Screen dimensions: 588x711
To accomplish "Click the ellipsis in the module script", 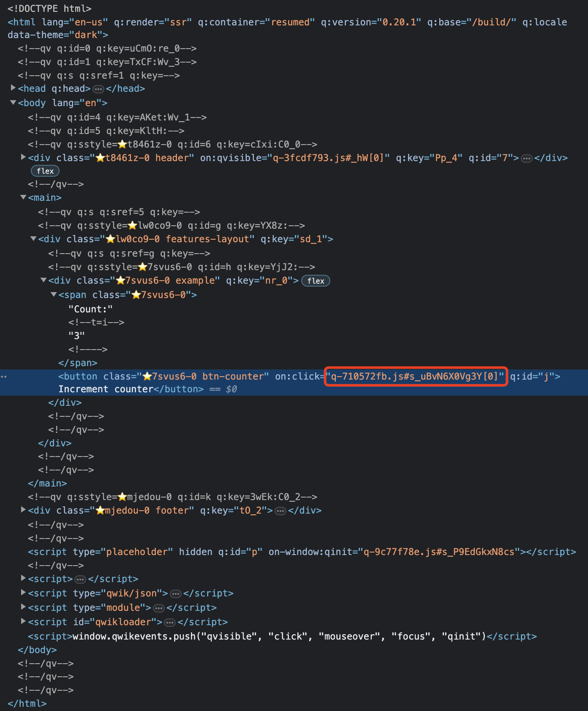I will pyautogui.click(x=159, y=608).
